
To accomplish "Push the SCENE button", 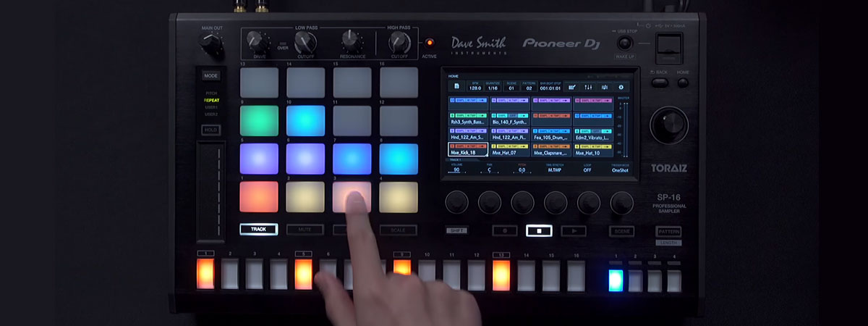I will 621,231.
